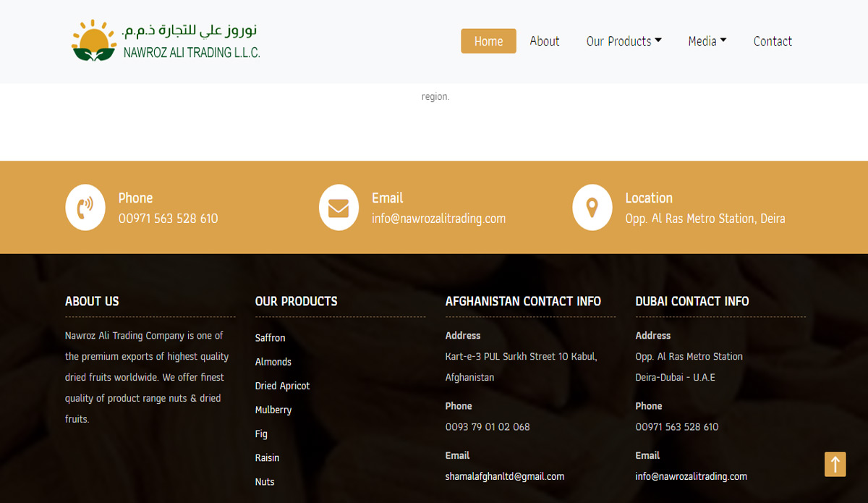Open the About page in navigation
The height and width of the screenshot is (503, 868).
544,41
